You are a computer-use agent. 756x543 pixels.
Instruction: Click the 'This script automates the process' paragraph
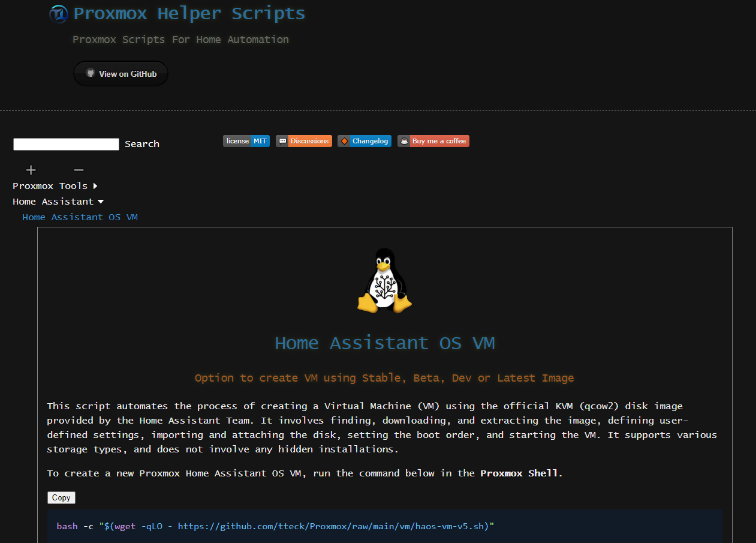click(x=382, y=428)
